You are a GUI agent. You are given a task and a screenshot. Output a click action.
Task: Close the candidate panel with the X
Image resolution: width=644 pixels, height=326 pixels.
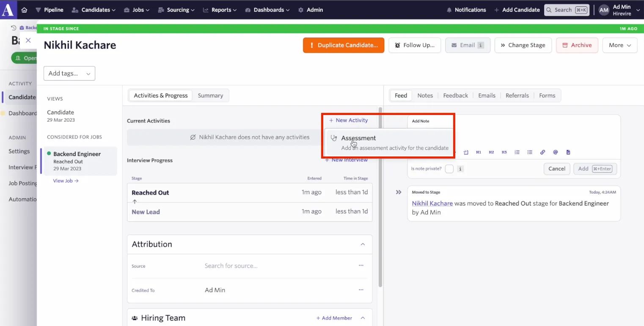[28, 40]
